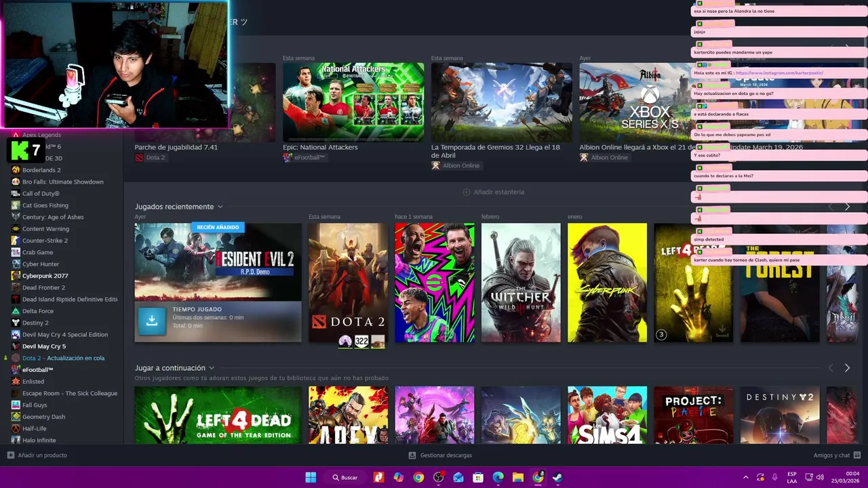Click the Fall Guys icon in the library list
Screen dimensions: 868x488
coord(16,405)
